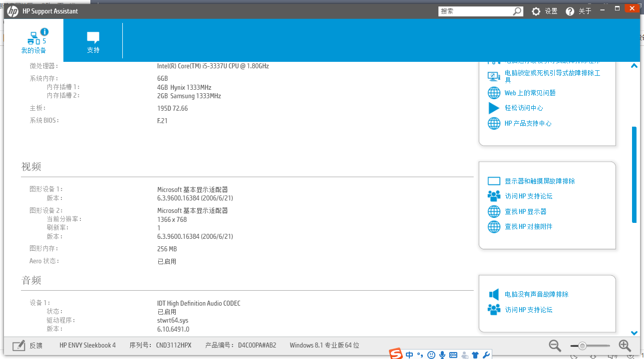Toggle punctuation mode on Sogou IME bar
This screenshot has width=644, height=359.
pos(420,355)
